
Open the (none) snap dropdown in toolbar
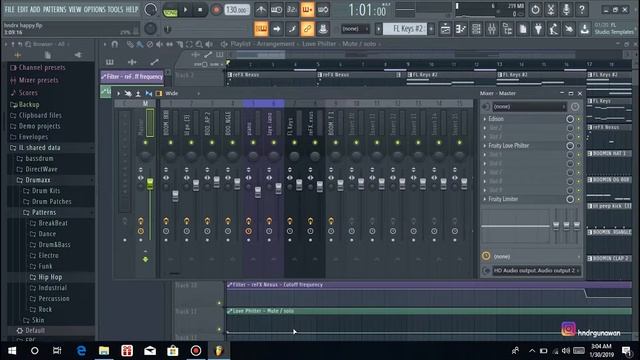355,29
